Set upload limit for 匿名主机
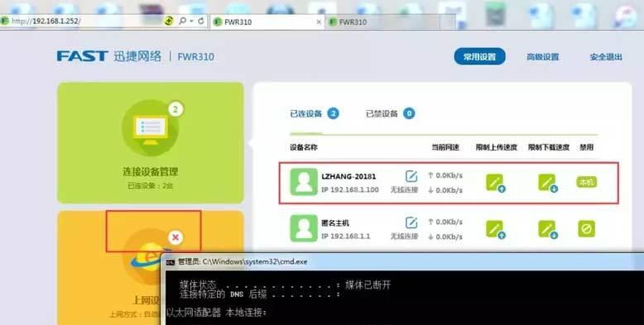644x325 pixels. [495, 229]
